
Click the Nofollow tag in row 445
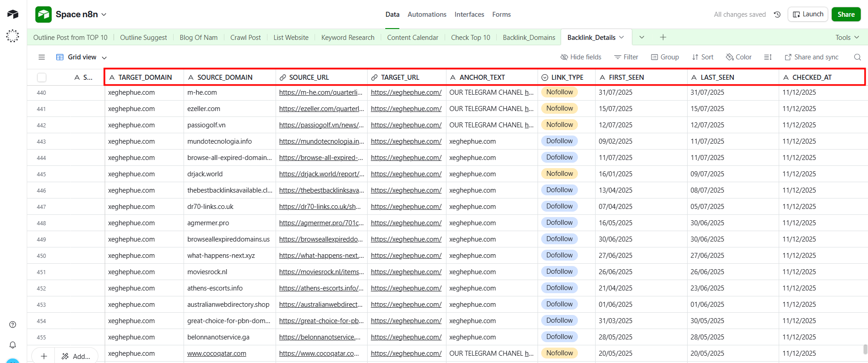(x=559, y=174)
